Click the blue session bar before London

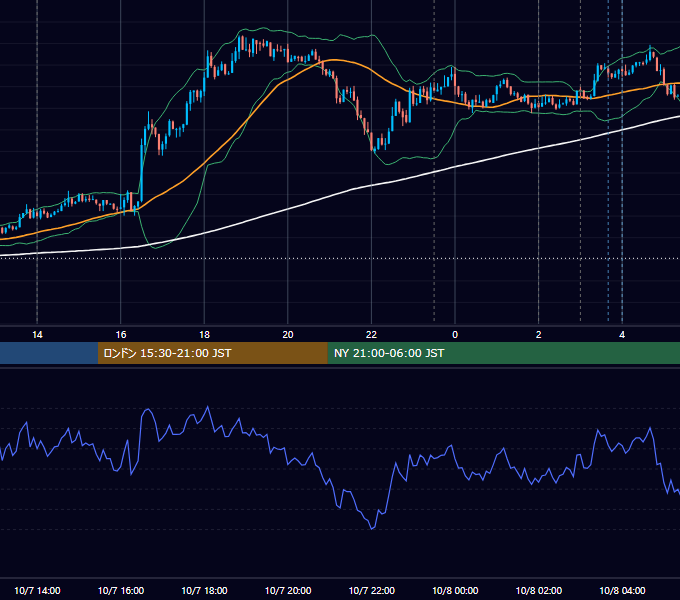point(49,353)
